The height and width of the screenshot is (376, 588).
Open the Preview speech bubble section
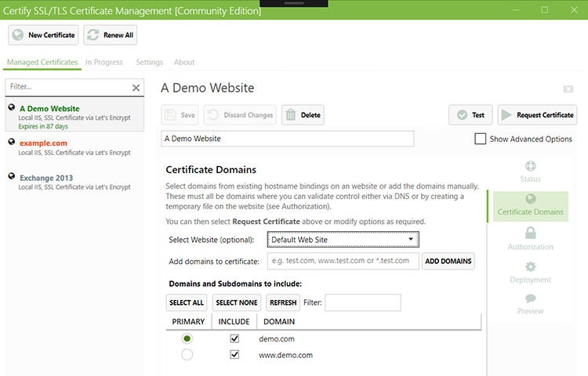click(531, 298)
